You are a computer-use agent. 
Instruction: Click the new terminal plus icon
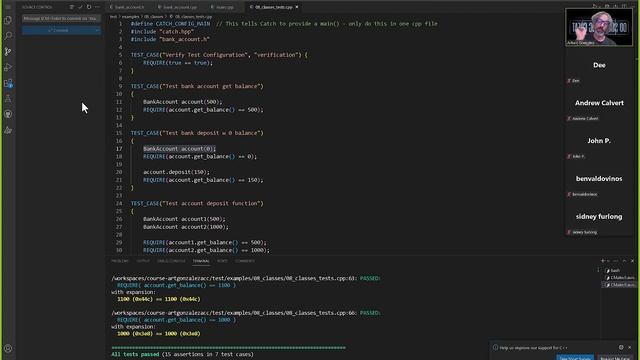tap(602, 261)
